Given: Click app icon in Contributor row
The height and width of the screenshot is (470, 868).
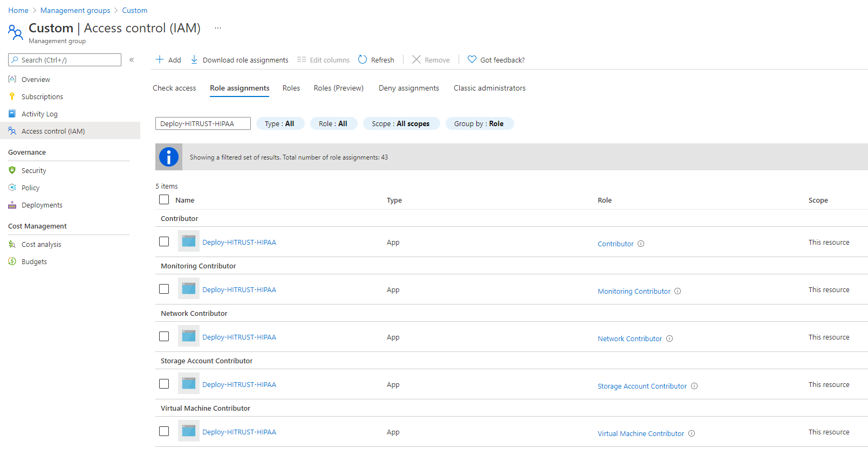Looking at the screenshot, I should coord(189,241).
